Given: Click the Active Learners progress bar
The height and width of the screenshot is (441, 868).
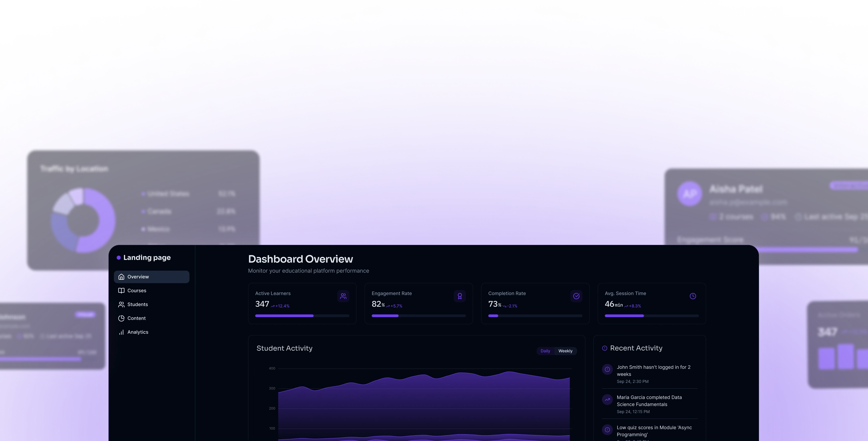Looking at the screenshot, I should click(302, 316).
